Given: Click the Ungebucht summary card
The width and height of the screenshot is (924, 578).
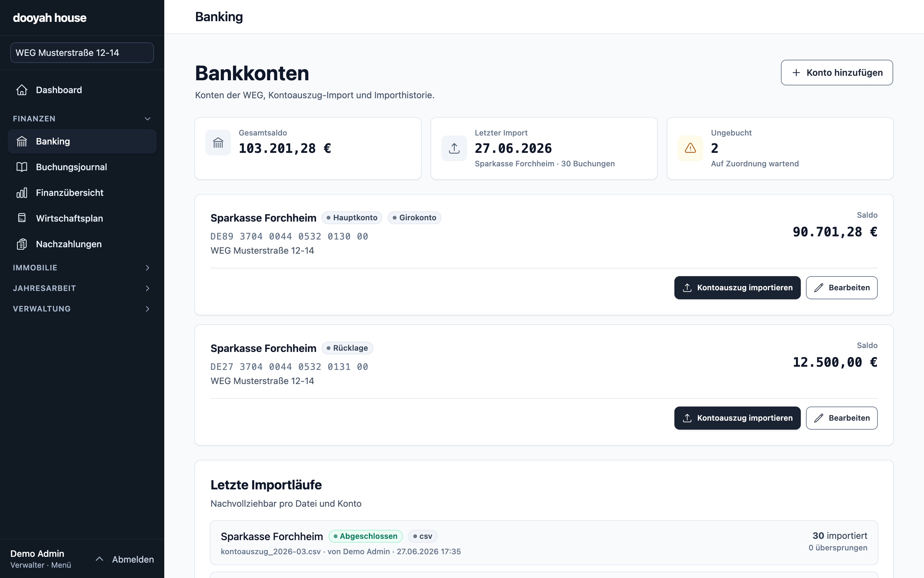Looking at the screenshot, I should click(x=780, y=148).
